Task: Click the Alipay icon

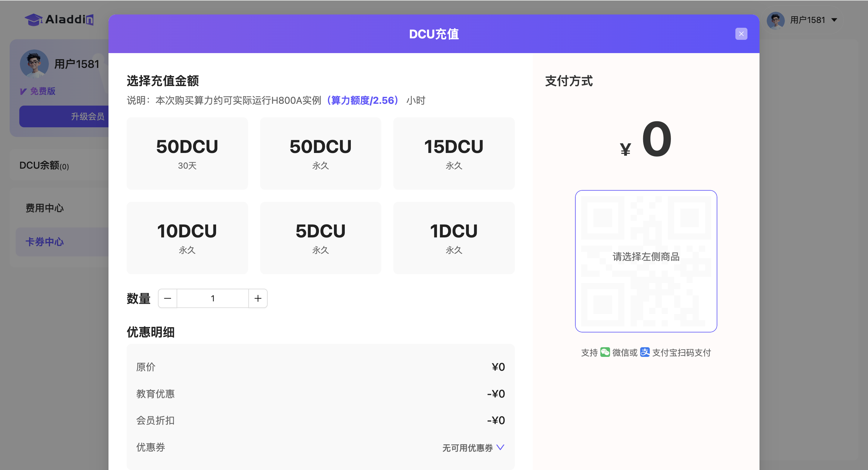Action: pos(645,352)
